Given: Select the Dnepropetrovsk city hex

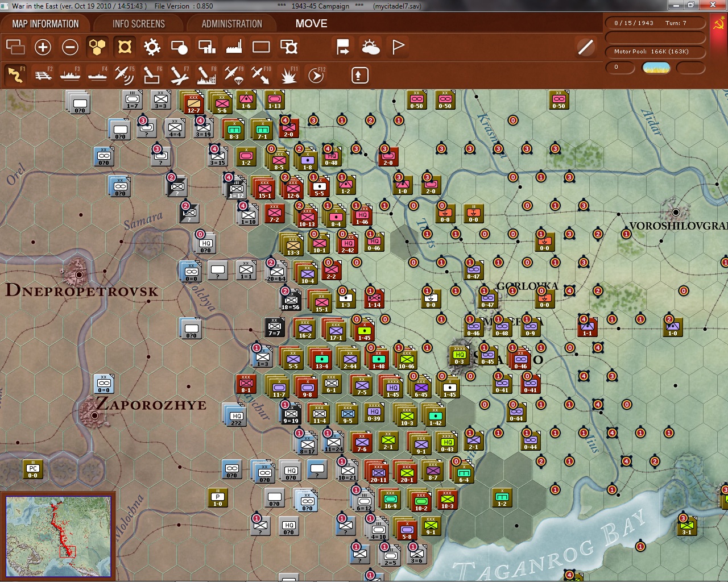Looking at the screenshot, I should (x=79, y=275).
